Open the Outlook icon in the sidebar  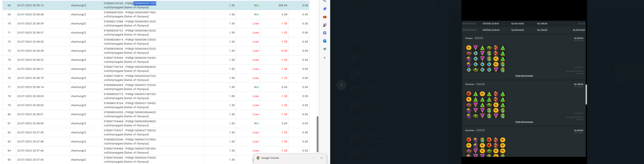[x=325, y=41]
